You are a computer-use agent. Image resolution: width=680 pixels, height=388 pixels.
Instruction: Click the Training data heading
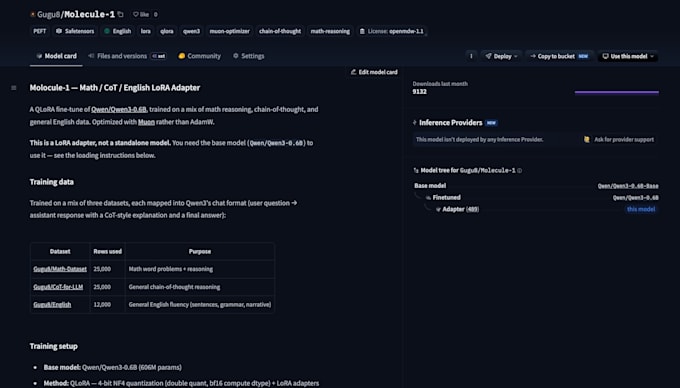coord(52,182)
